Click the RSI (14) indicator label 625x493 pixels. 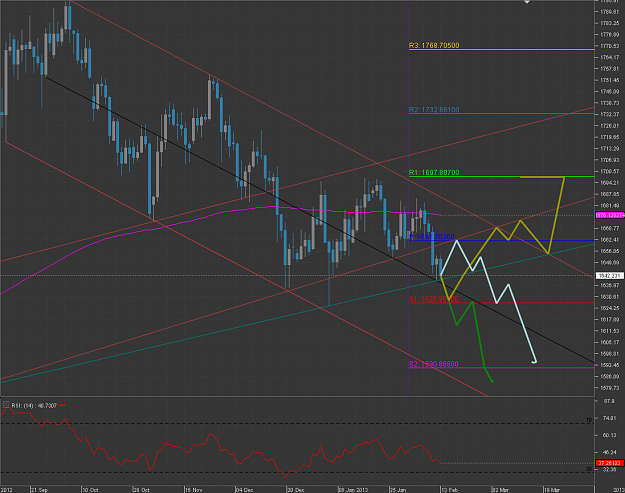(34, 405)
